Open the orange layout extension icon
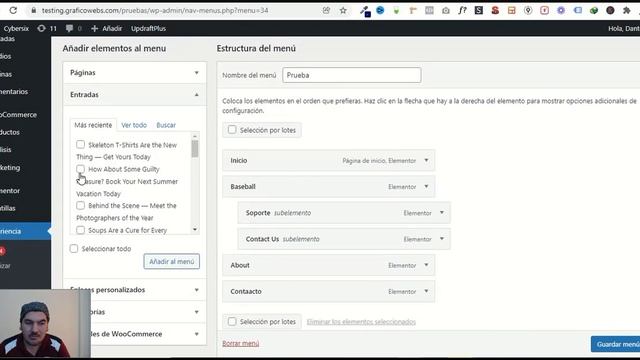The width and height of the screenshot is (640, 360). [511, 11]
